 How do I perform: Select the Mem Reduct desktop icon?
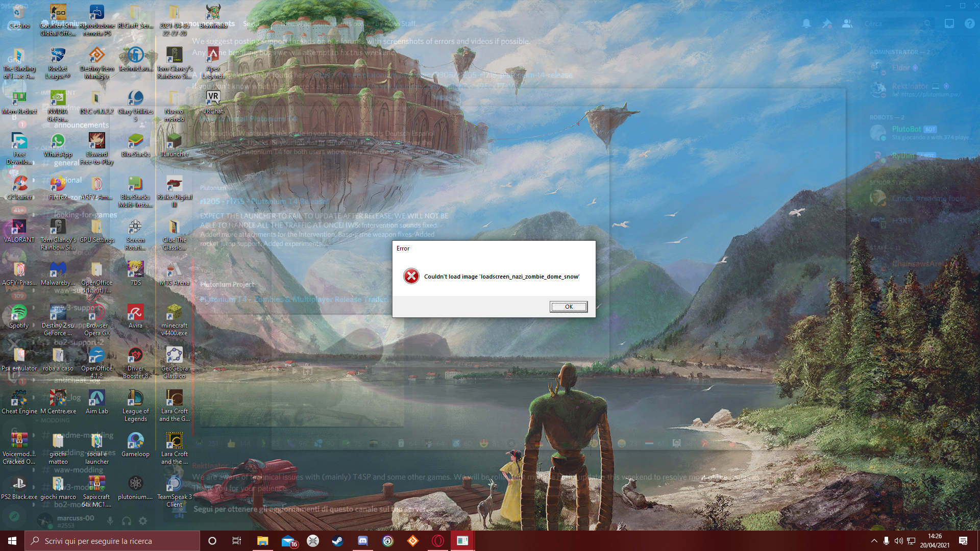[19, 102]
